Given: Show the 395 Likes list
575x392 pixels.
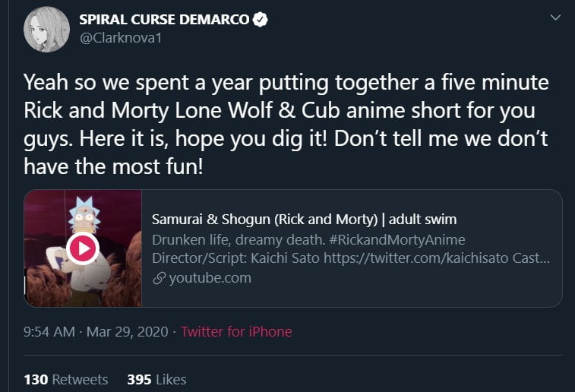Looking at the screenshot, I should point(156,379).
